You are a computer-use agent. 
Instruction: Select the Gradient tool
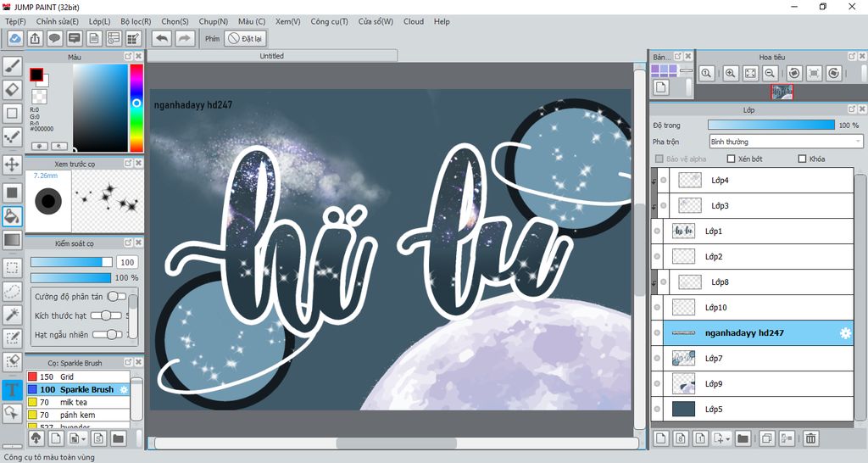click(12, 239)
